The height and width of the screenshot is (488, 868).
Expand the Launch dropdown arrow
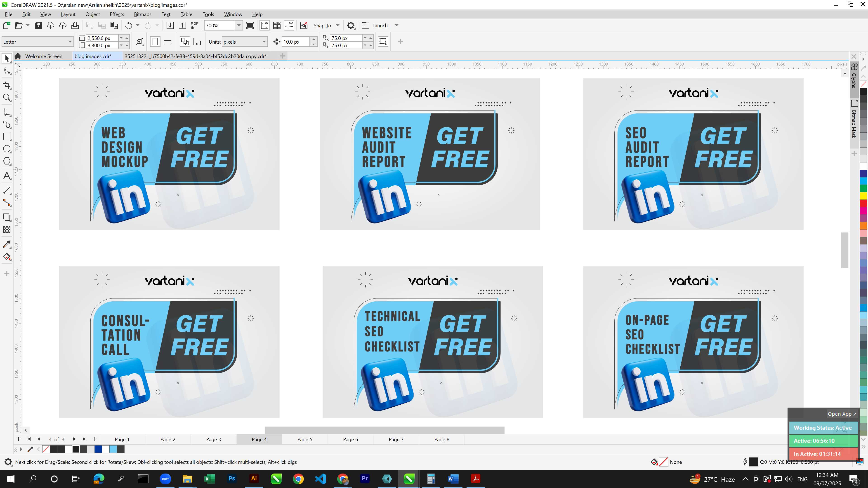(397, 25)
